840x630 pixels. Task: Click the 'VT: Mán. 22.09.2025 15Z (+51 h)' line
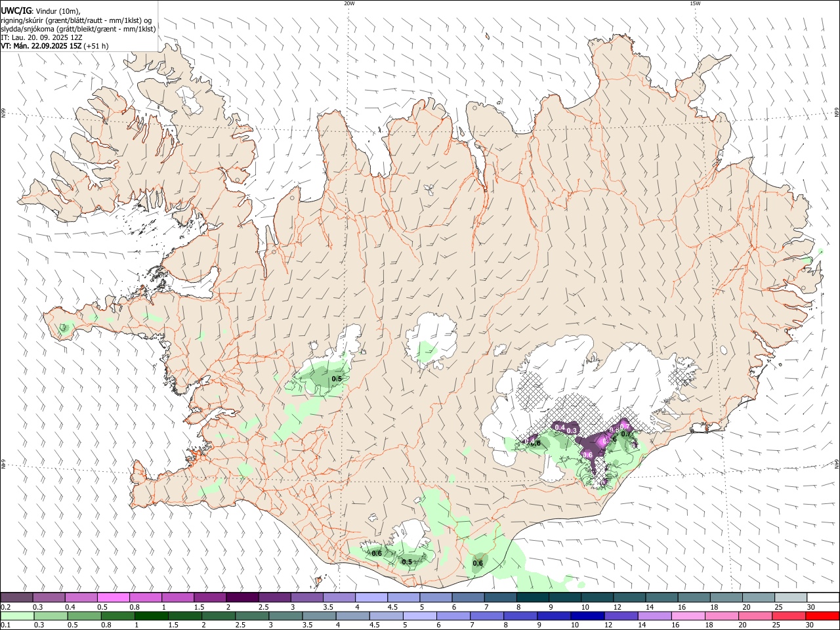(54, 46)
